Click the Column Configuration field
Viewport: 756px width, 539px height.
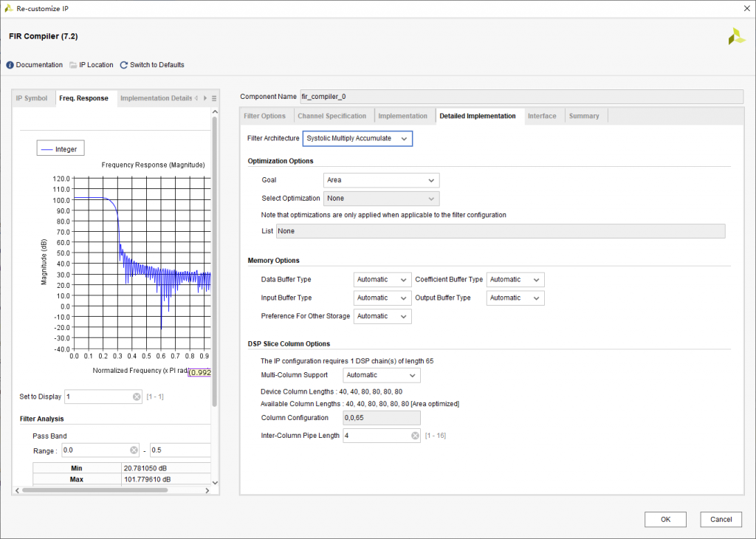[382, 418]
